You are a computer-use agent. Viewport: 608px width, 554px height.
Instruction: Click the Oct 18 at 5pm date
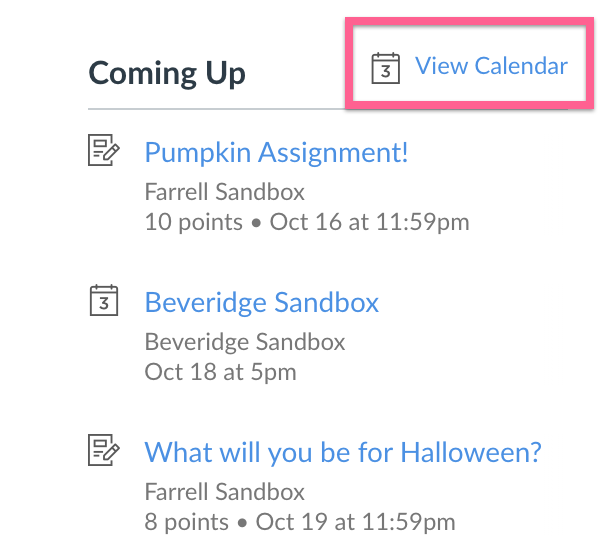point(220,372)
